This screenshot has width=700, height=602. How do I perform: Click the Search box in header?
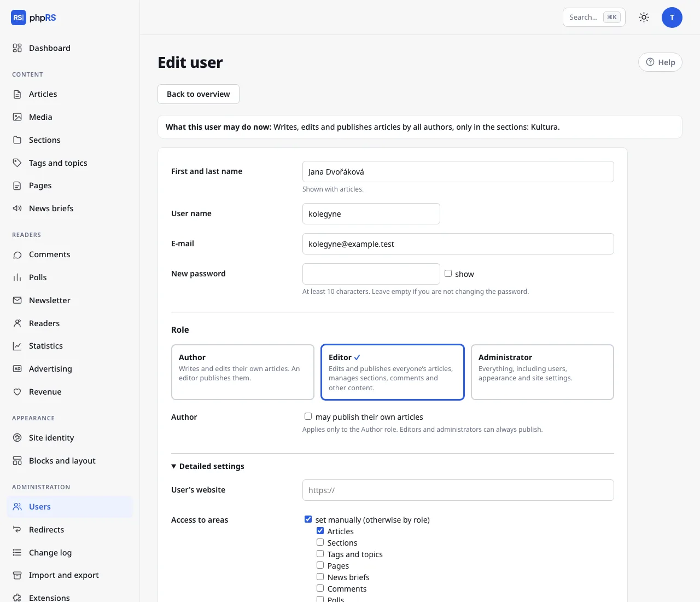pyautogui.click(x=594, y=18)
